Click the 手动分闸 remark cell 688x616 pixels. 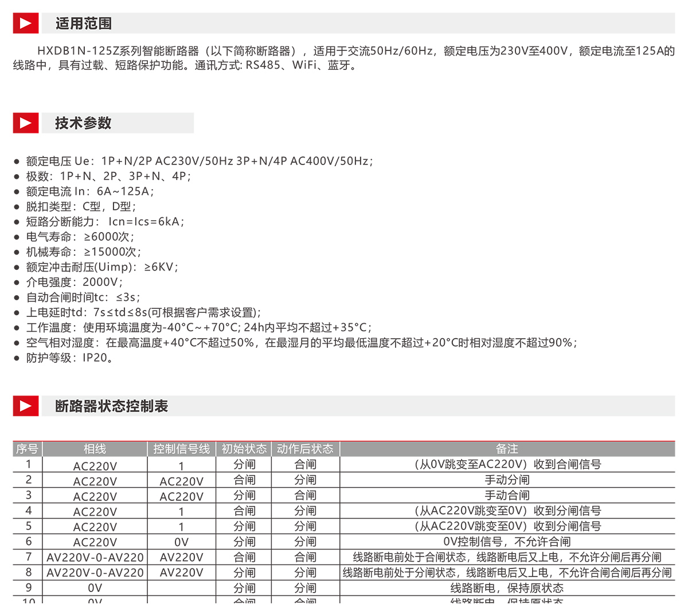tap(507, 480)
